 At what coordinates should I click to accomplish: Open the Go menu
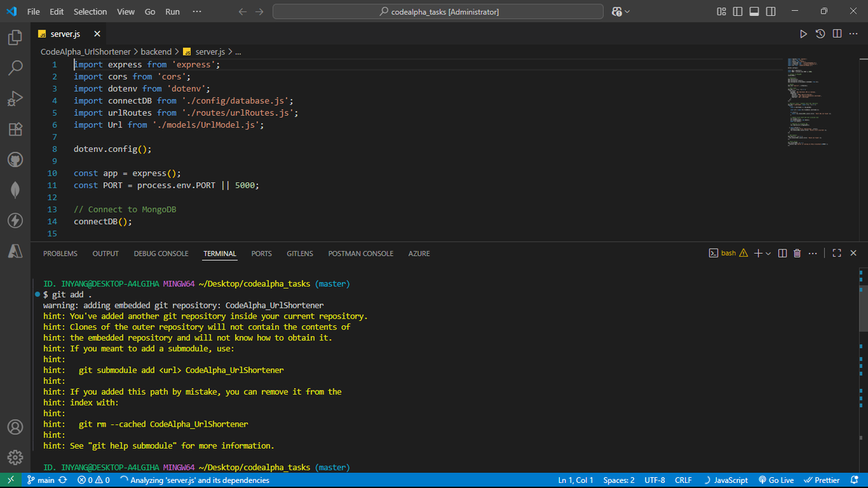click(x=150, y=12)
